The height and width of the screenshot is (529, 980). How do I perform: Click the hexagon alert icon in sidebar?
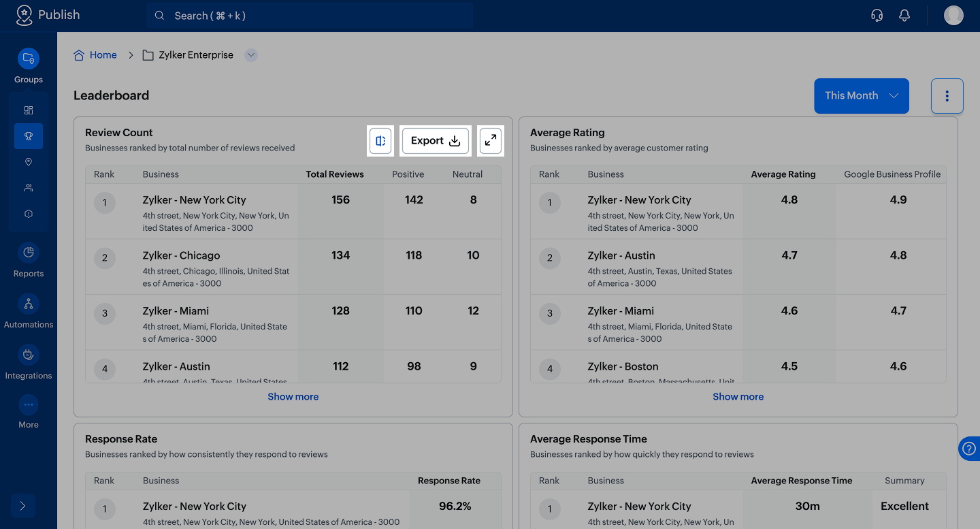pos(29,214)
